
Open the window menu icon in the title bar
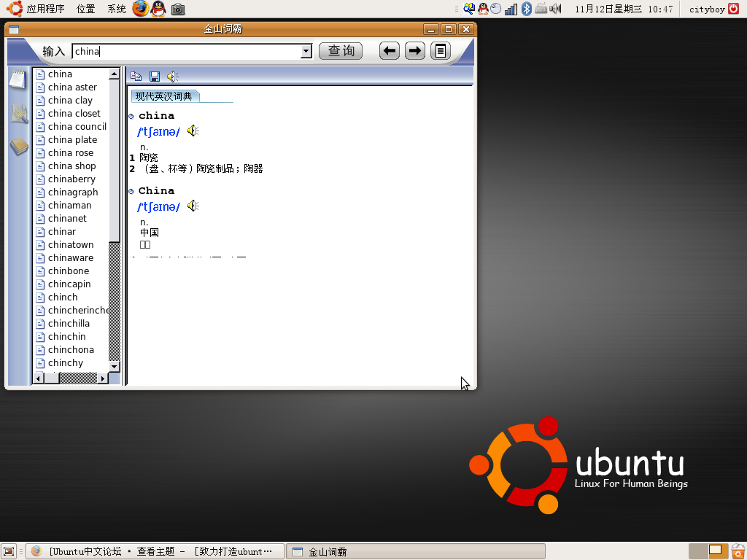(14, 29)
